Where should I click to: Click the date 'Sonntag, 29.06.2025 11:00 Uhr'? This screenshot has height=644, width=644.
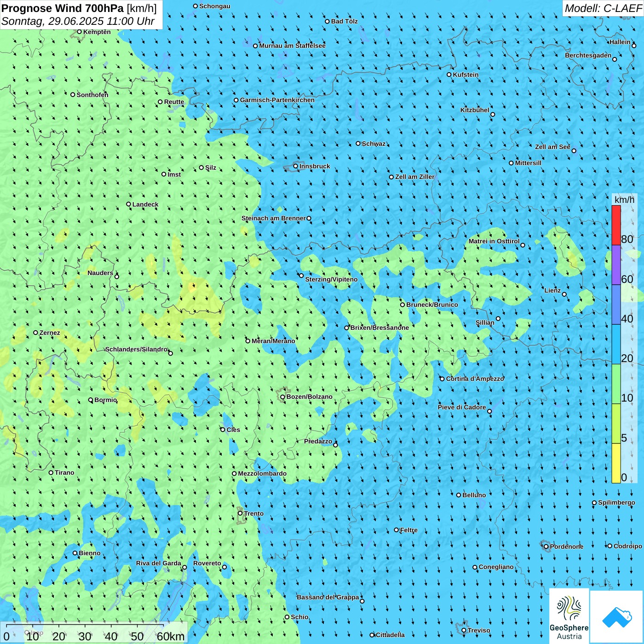tap(78, 21)
